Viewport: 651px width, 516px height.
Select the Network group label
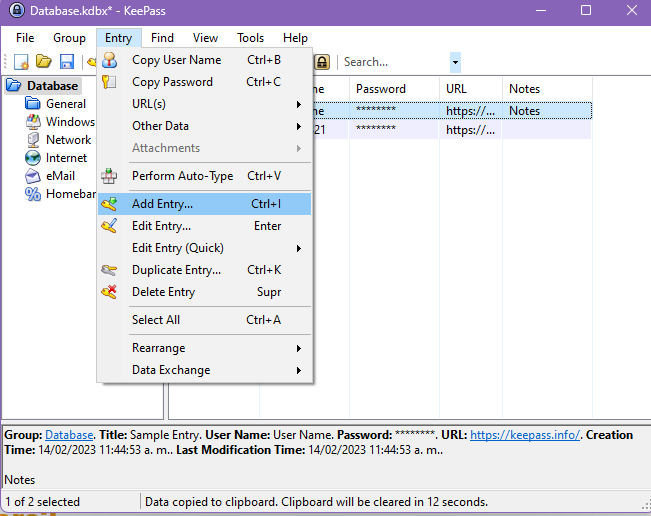click(69, 140)
